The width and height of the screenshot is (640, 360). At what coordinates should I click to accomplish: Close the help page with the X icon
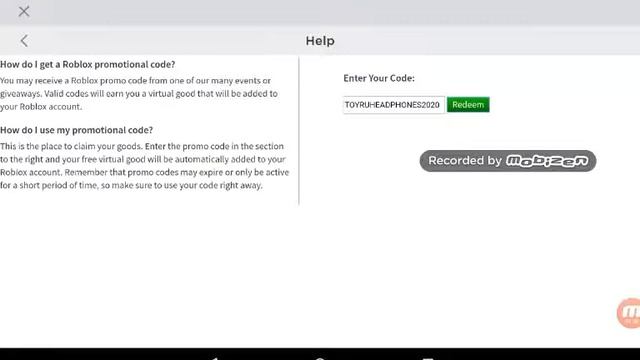[x=24, y=11]
